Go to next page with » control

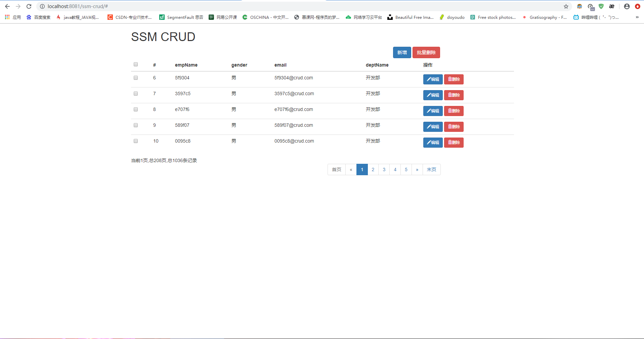click(417, 169)
